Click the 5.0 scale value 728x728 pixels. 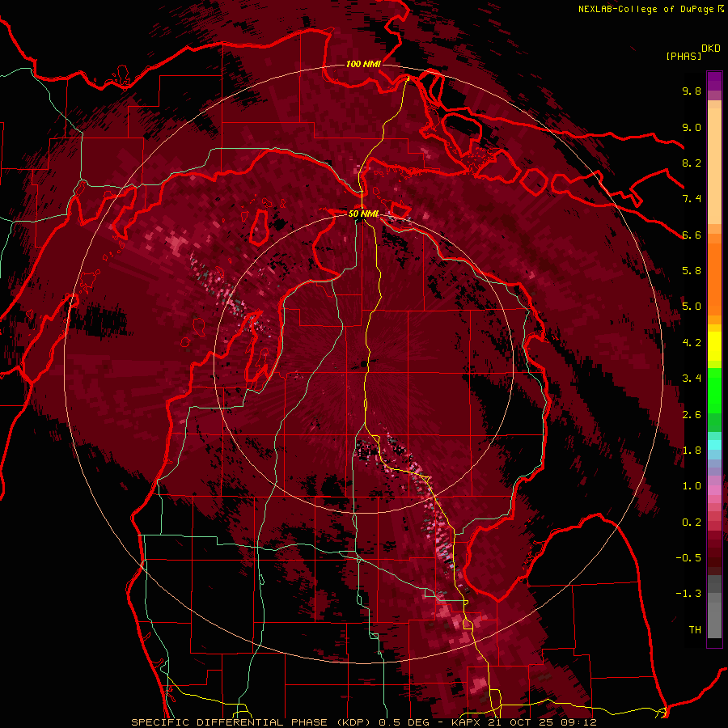[x=692, y=307]
